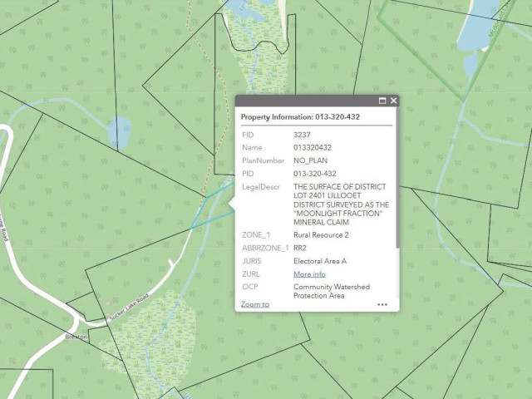Viewport: 532px width, 399px height.
Task: Click the small blue pond on map
Action: [x=120, y=130]
